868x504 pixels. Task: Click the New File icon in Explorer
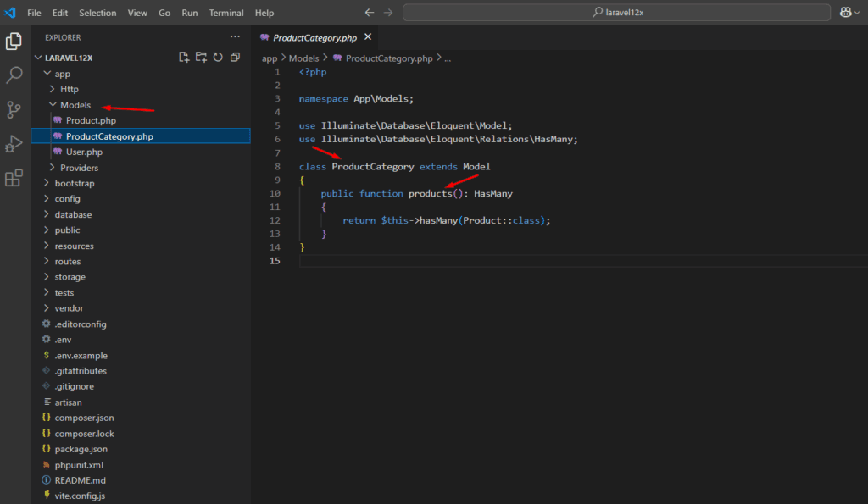tap(184, 58)
